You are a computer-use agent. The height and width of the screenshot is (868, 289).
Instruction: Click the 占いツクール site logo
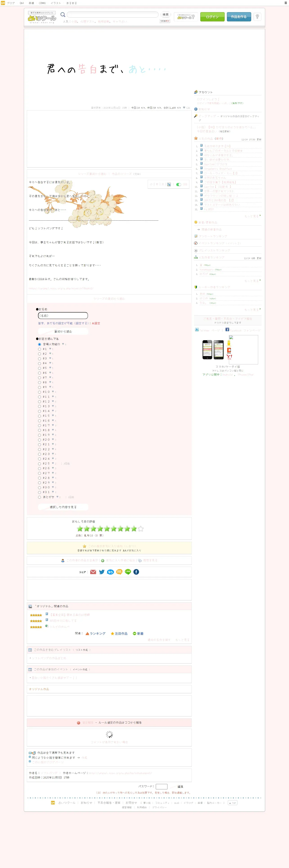coord(42,17)
